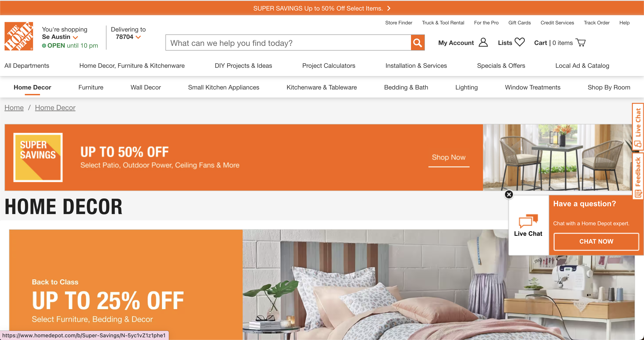Select the Lighting tab
Viewport: 644px width, 340px height.
(x=466, y=87)
